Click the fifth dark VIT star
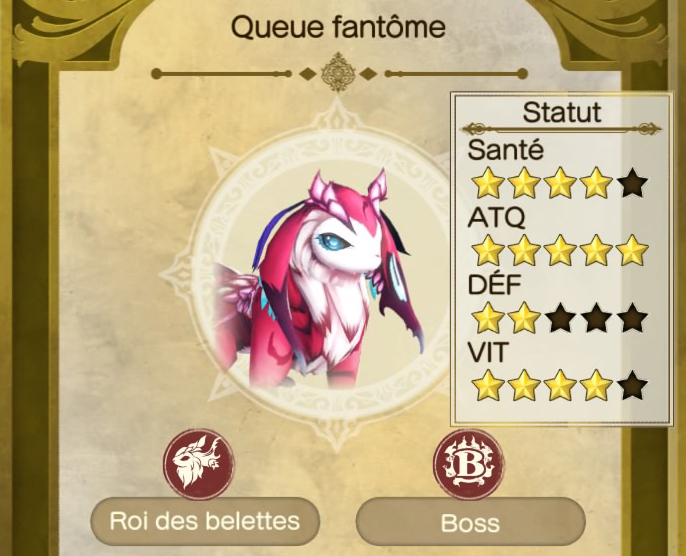Screen dimensions: 686x556 click(633, 386)
